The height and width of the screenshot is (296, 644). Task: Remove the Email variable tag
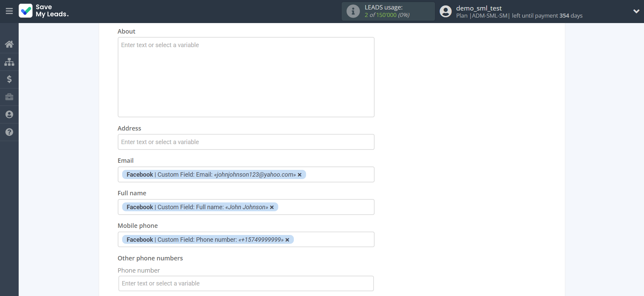300,175
